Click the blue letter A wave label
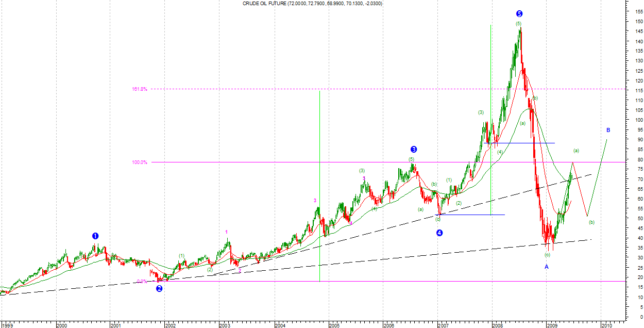 click(547, 267)
